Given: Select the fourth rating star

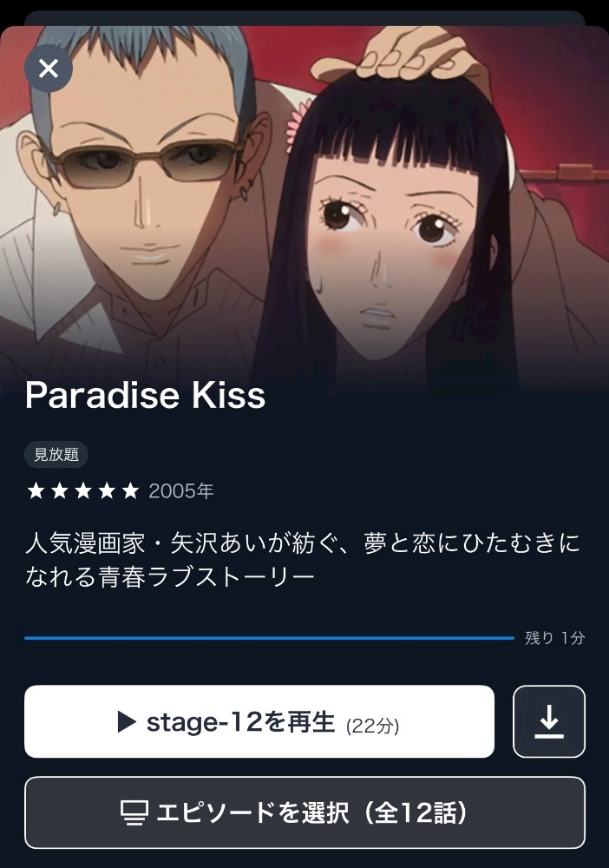Looking at the screenshot, I should (107, 490).
